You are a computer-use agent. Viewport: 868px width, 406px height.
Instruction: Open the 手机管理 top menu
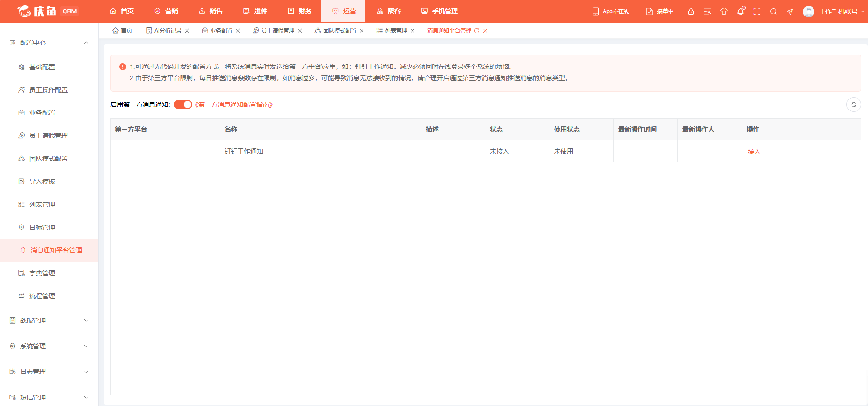pos(439,11)
